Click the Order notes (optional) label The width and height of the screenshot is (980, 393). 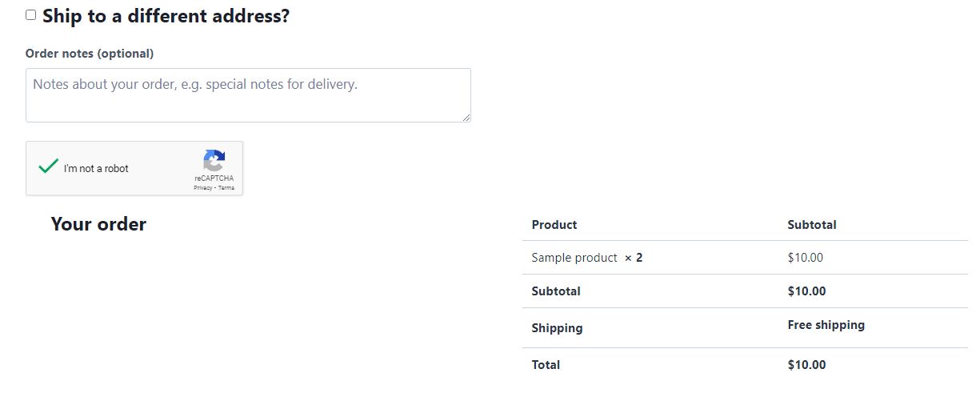coord(90,54)
